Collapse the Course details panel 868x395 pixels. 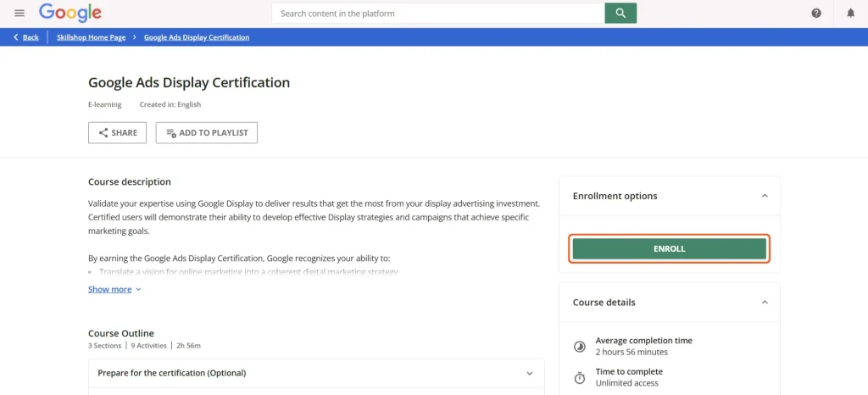tap(765, 302)
